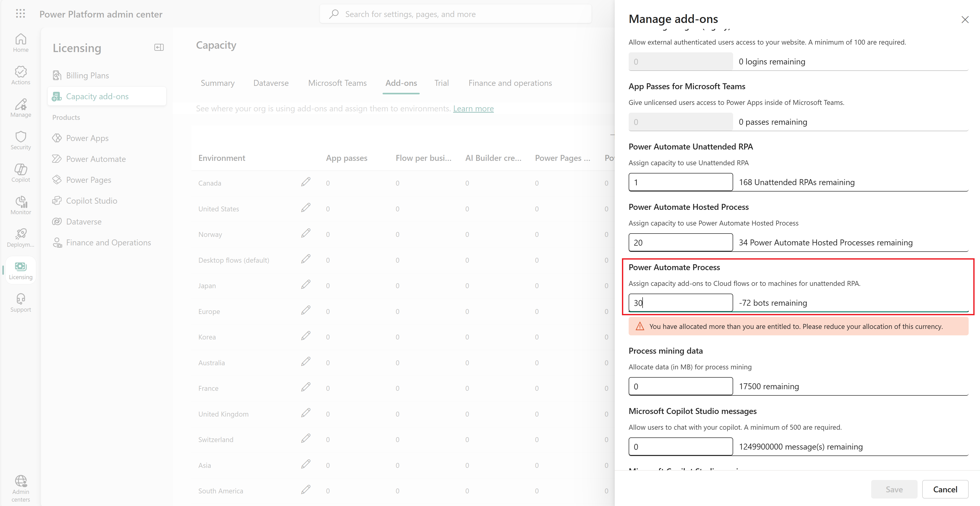Click the Learn more link
Viewport: 980px width, 506px height.
pos(473,109)
